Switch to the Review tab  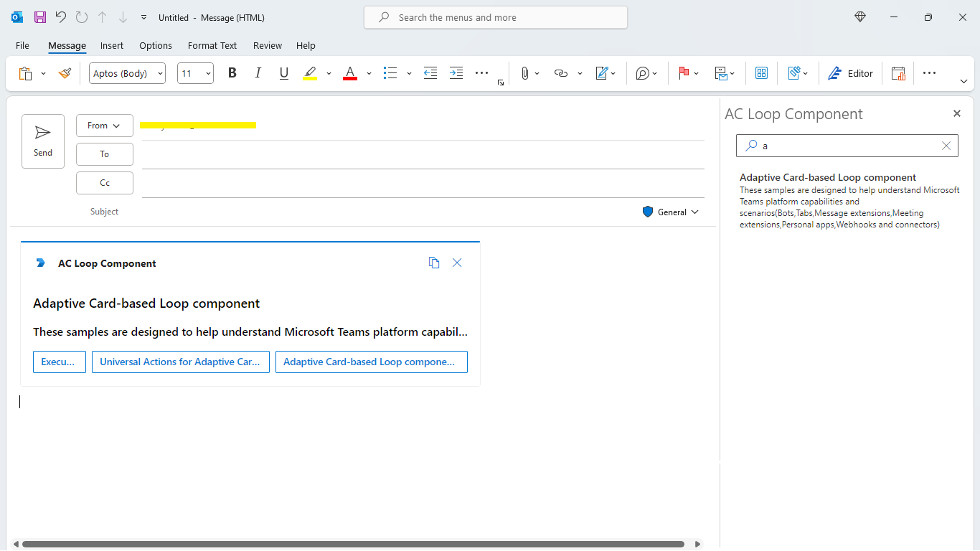[x=268, y=45]
